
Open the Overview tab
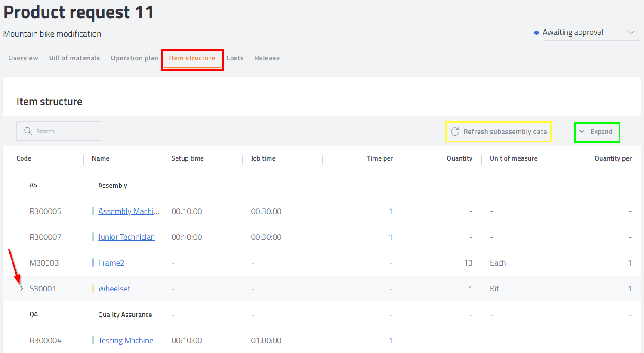tap(23, 58)
